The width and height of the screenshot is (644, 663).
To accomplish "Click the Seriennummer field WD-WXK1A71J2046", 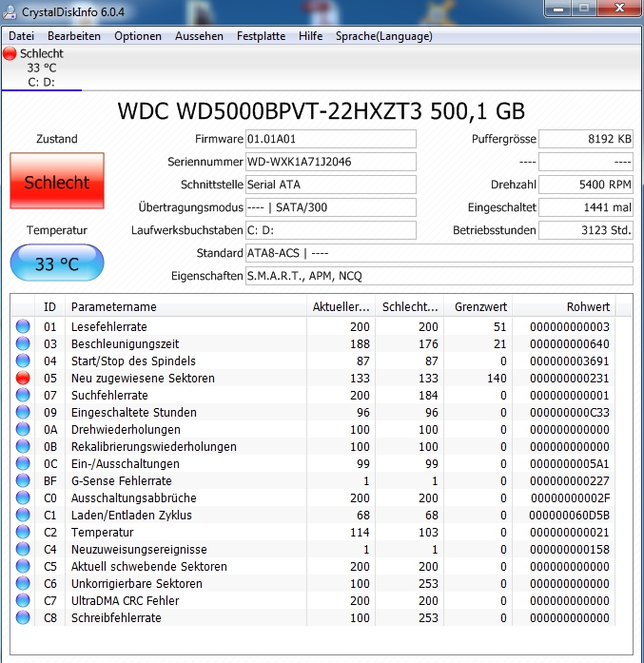I will click(331, 162).
